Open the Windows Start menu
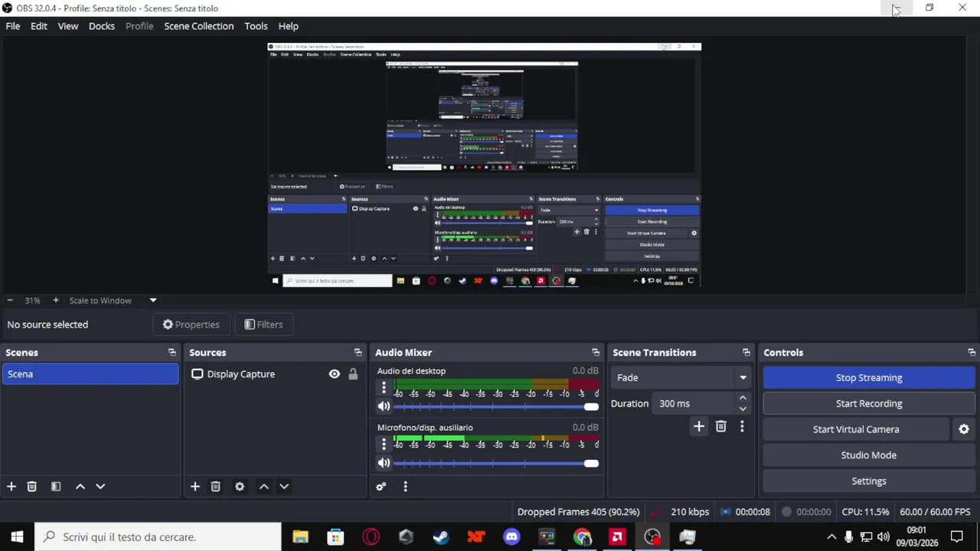980x551 pixels. pos(17,537)
